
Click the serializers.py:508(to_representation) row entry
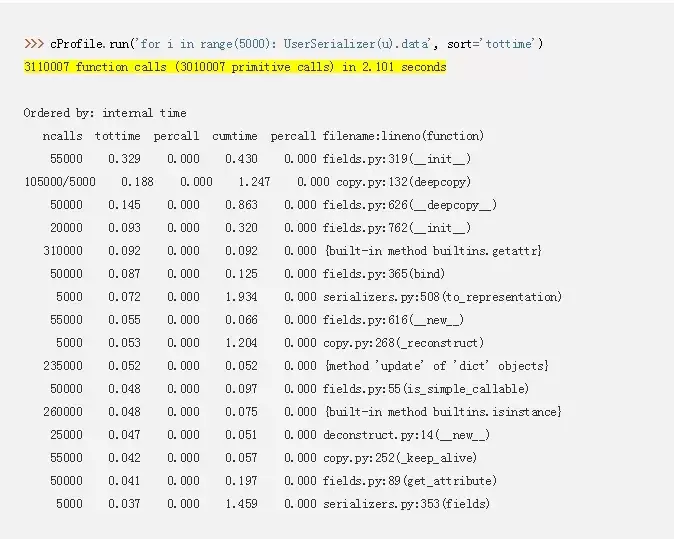click(442, 297)
